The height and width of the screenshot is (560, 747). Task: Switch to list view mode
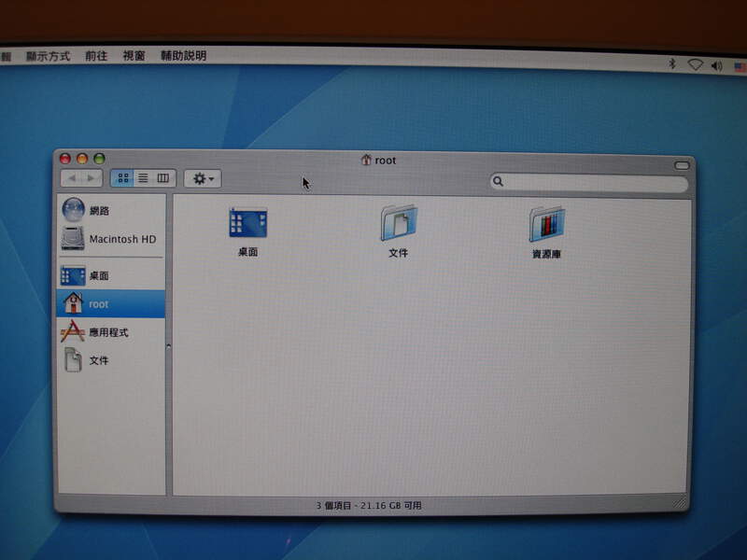pyautogui.click(x=143, y=177)
